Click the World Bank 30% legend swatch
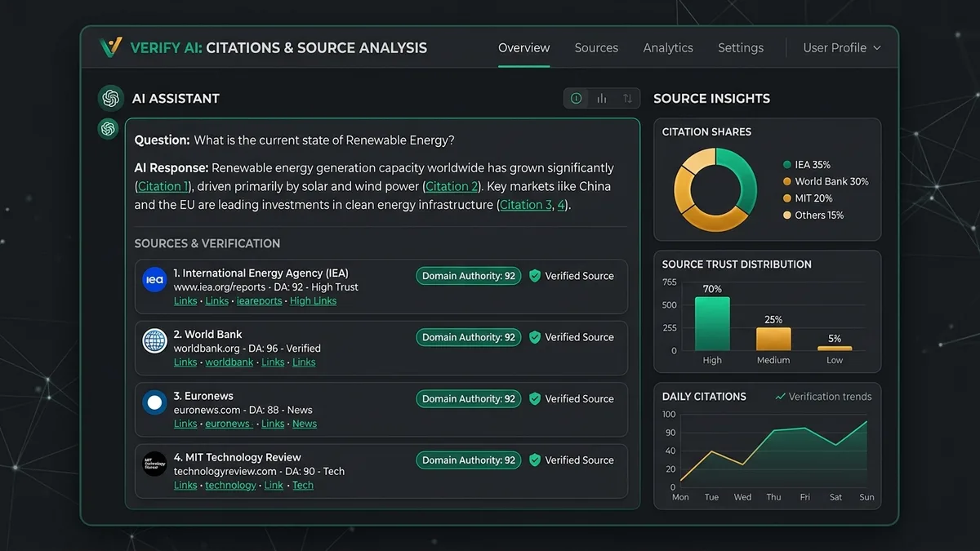The width and height of the screenshot is (980, 551). pos(787,182)
